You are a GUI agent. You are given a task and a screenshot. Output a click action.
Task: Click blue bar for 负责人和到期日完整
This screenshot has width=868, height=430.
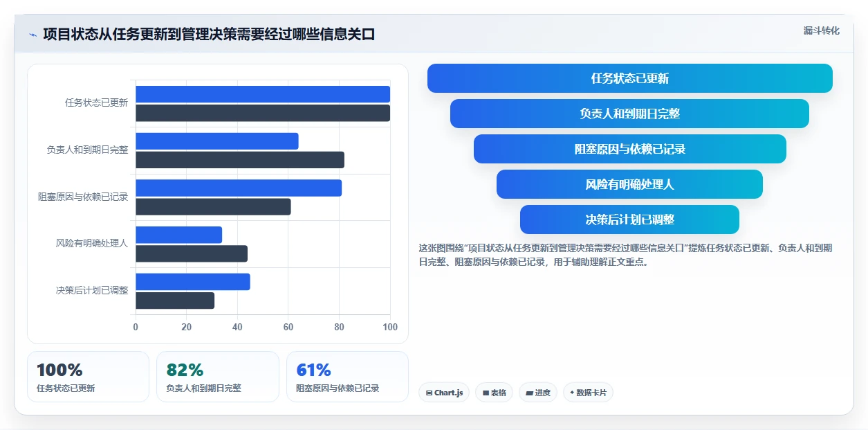click(x=217, y=141)
